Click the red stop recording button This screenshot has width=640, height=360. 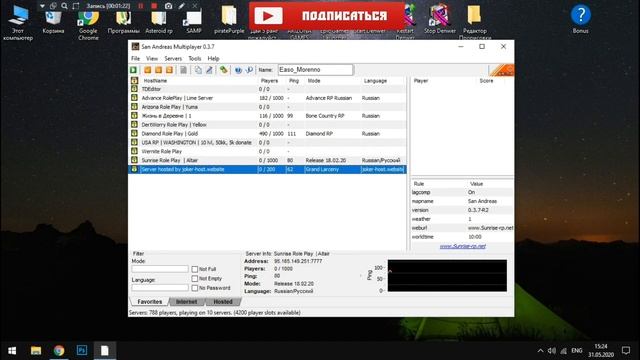point(154,6)
